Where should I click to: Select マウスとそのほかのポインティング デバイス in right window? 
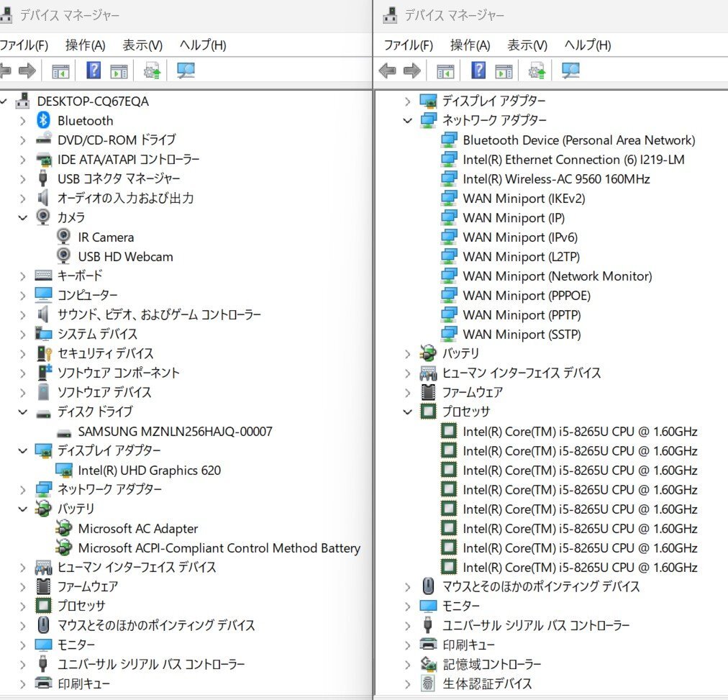coord(540,586)
